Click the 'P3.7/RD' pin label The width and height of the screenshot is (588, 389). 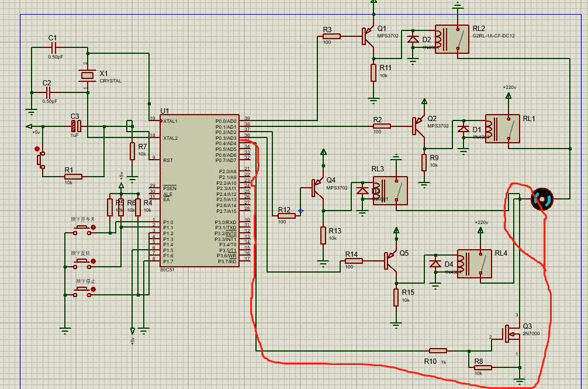coord(227,261)
